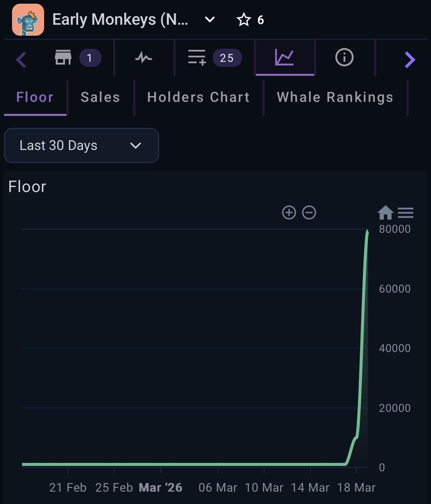This screenshot has width=431, height=504.
Task: Go to next tabs with right arrow
Action: 410,60
